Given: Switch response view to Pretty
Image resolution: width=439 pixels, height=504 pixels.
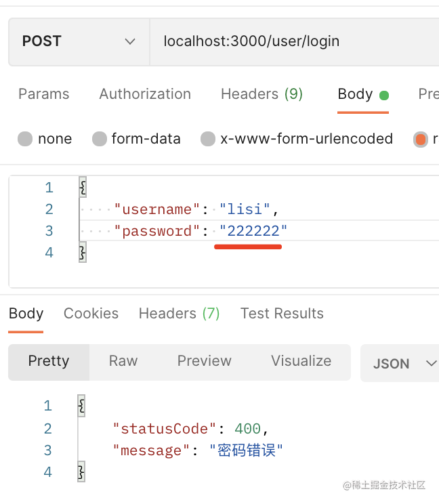Looking at the screenshot, I should coord(49,361).
